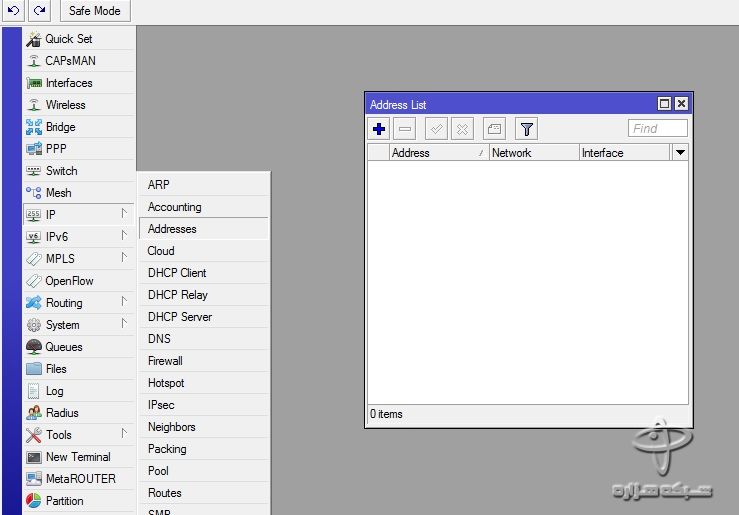Add new address with plus button

click(x=379, y=129)
